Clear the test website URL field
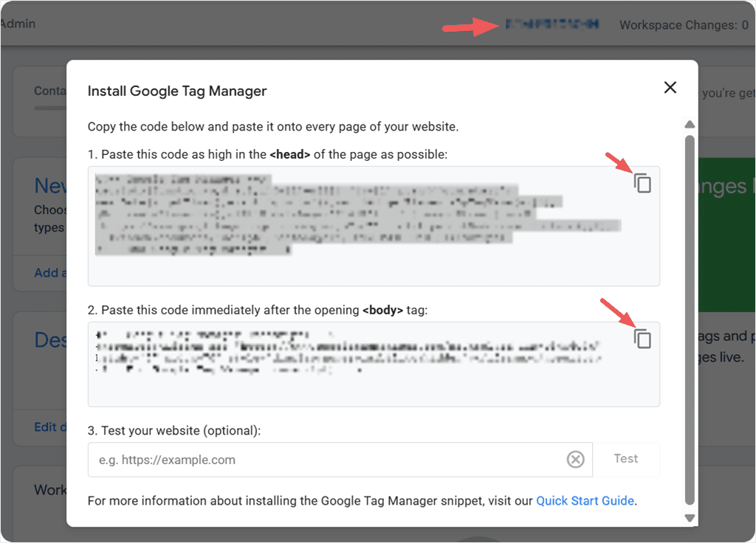Image resolution: width=756 pixels, height=543 pixels. pyautogui.click(x=575, y=460)
